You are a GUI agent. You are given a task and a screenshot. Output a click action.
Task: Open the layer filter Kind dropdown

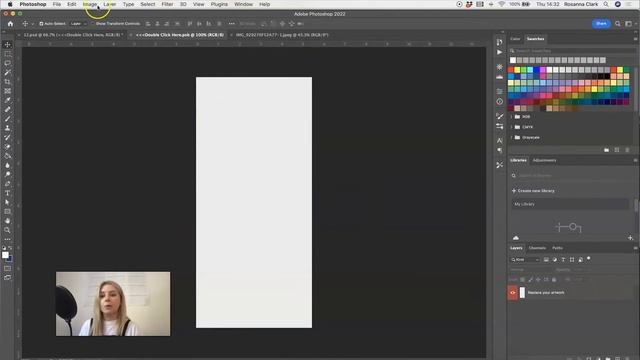click(525, 260)
